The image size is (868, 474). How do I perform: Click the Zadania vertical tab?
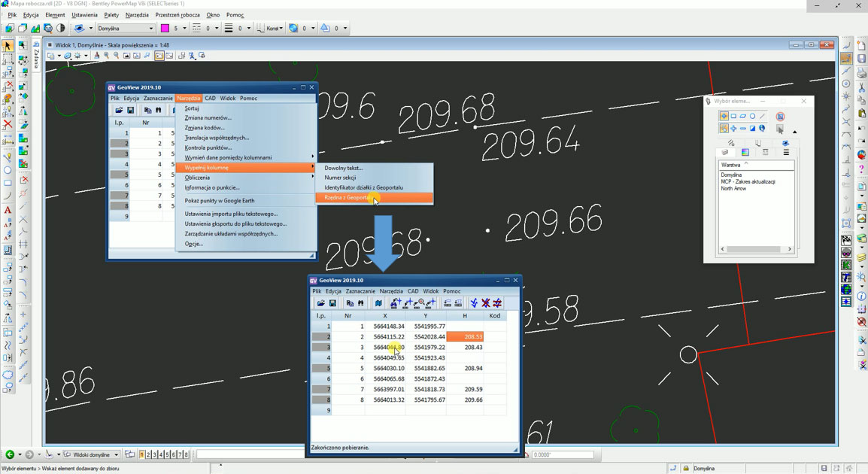(37, 58)
